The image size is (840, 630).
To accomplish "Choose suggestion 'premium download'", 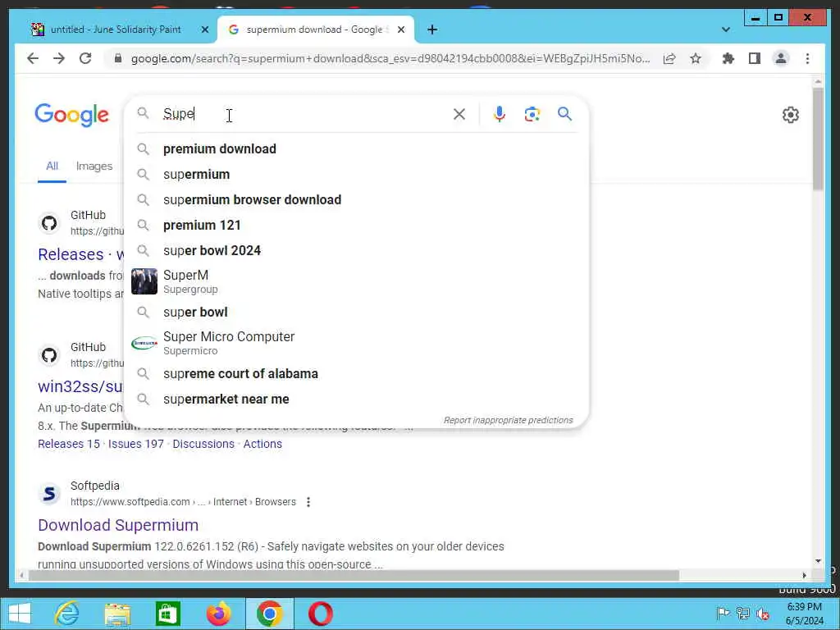I will pos(356,149).
